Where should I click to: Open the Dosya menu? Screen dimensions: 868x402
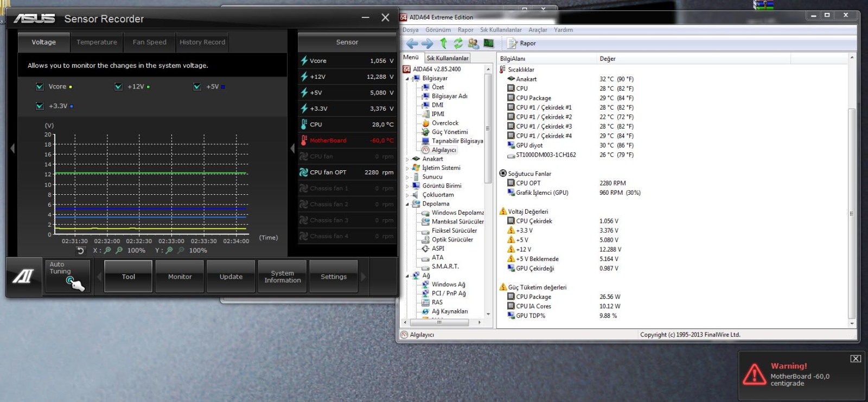[x=410, y=30]
